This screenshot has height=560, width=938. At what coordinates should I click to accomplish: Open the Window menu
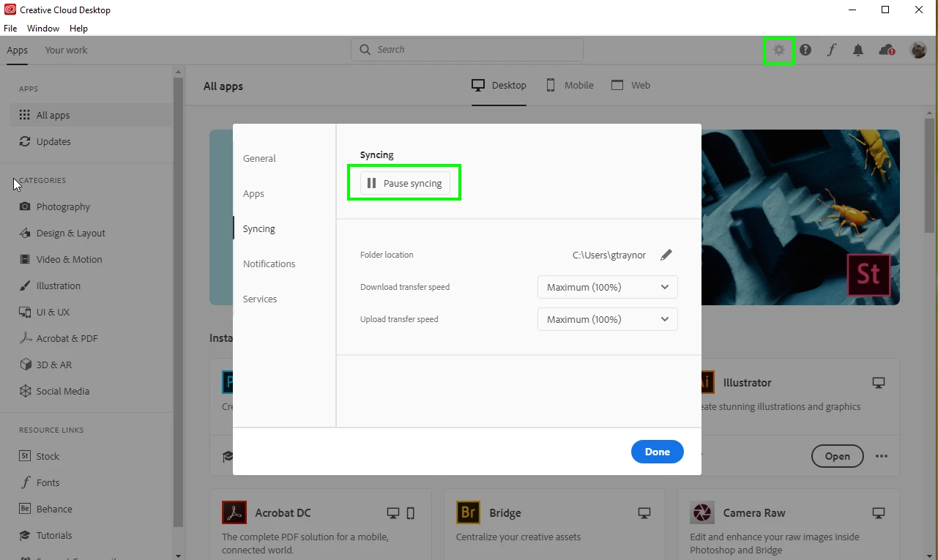[43, 29]
